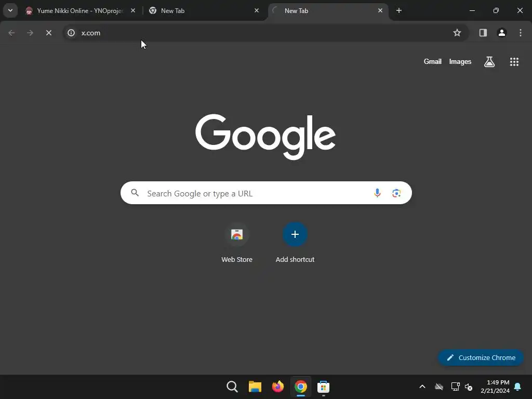Go forward to next page

point(30,33)
